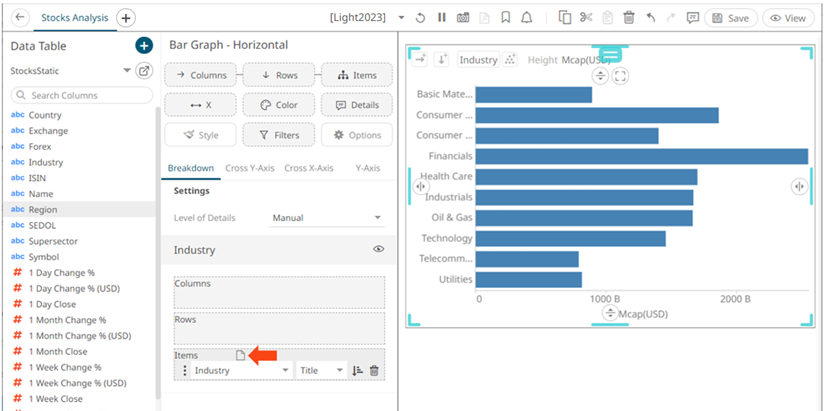Click the Filters button

(279, 135)
